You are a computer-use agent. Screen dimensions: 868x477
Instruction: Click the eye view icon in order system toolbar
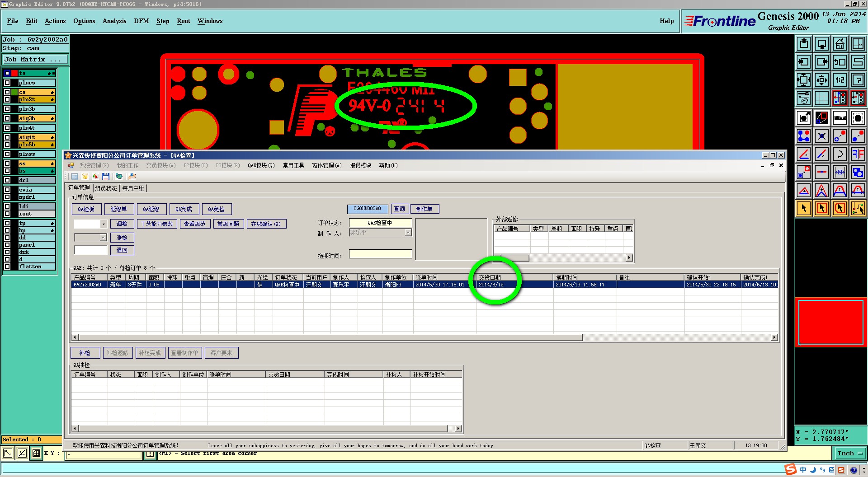(119, 176)
